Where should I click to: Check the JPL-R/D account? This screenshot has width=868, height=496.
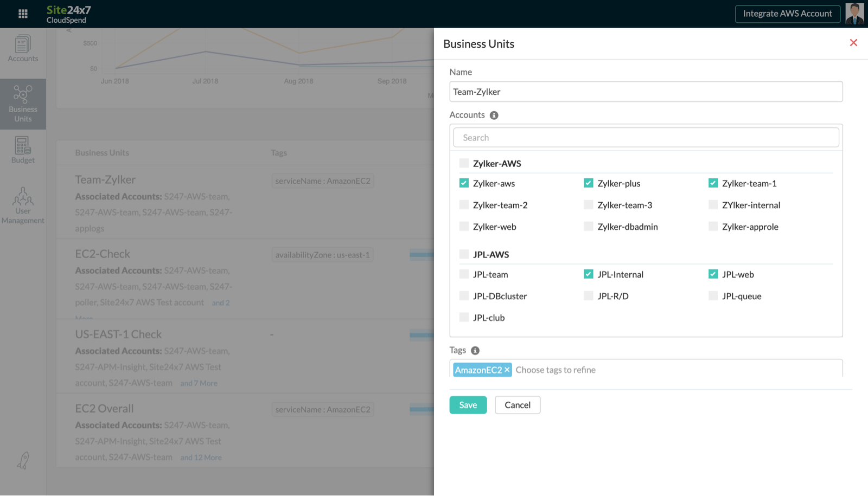589,296
